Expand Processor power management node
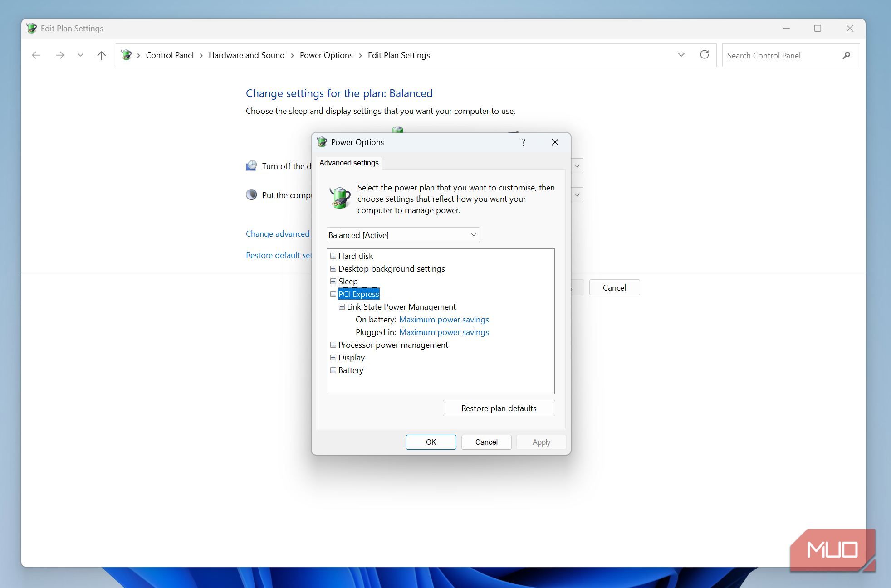The width and height of the screenshot is (891, 588). (x=333, y=345)
